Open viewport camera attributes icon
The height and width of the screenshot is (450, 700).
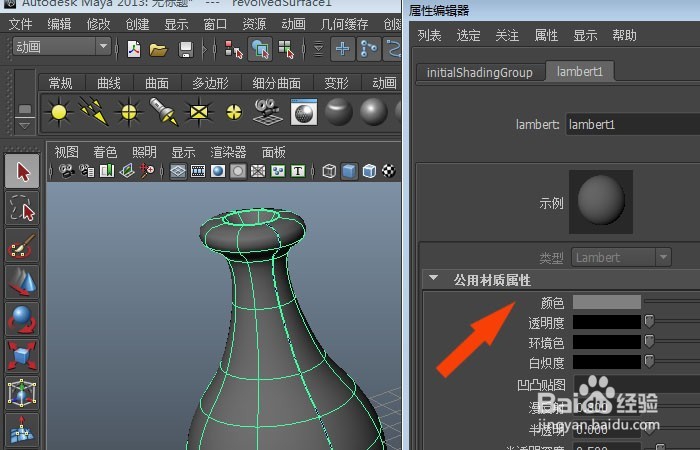click(x=87, y=171)
